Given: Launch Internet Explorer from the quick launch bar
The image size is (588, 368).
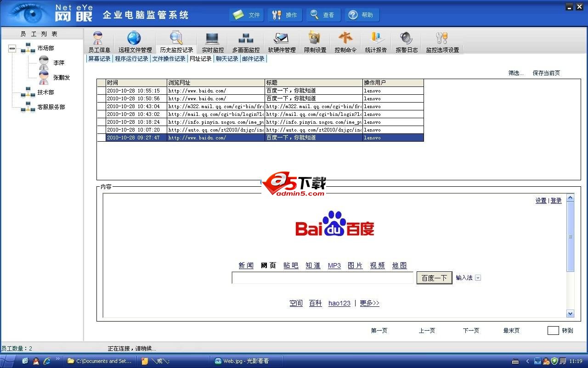Looking at the screenshot, I should (47, 361).
